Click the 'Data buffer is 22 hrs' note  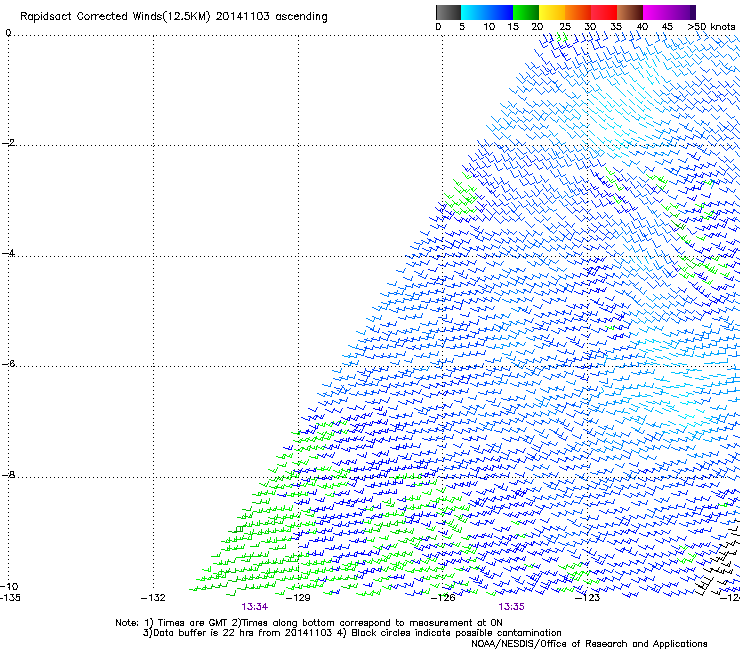tap(353, 633)
